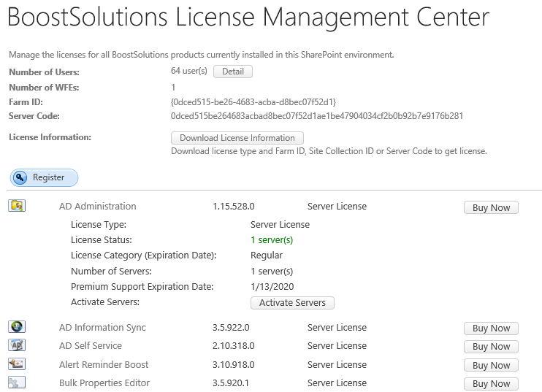Click the key icon on Register
The height and width of the screenshot is (392, 542).
pyautogui.click(x=20, y=177)
